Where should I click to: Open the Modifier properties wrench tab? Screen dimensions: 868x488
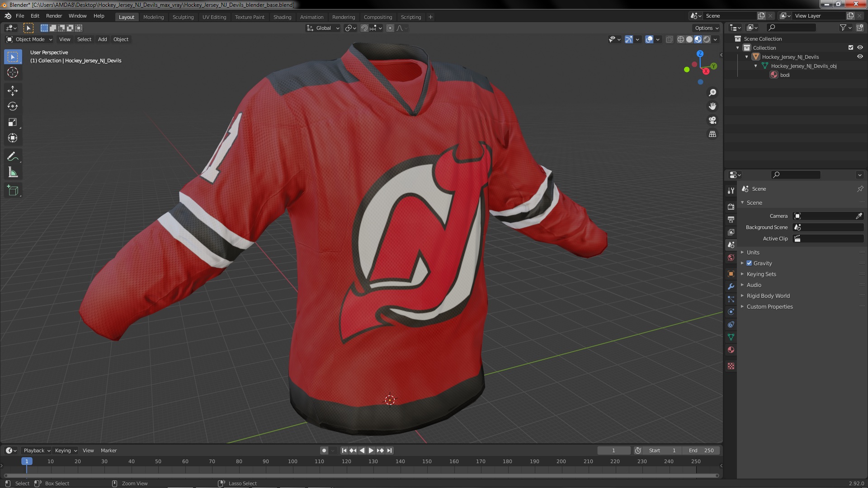[731, 286]
